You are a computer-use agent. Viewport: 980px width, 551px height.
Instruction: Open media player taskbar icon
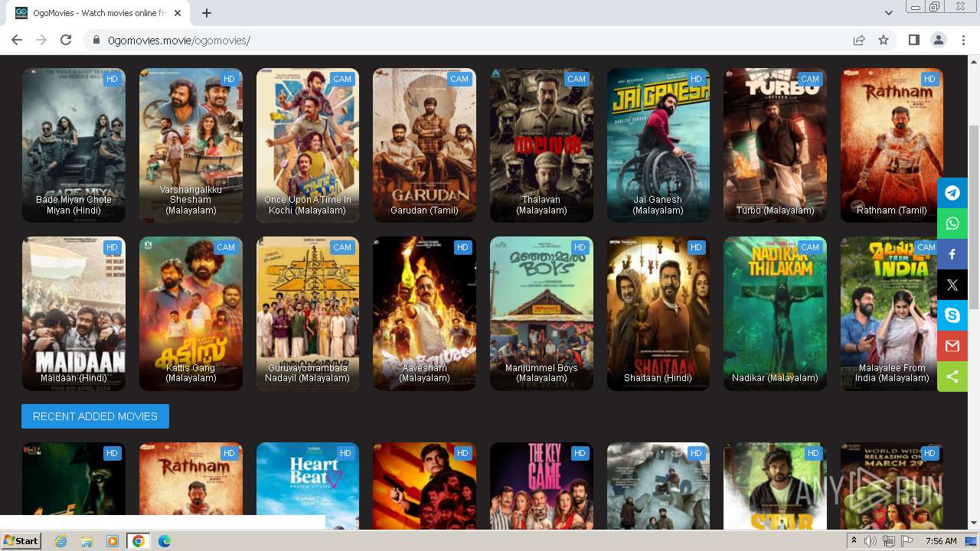113,541
